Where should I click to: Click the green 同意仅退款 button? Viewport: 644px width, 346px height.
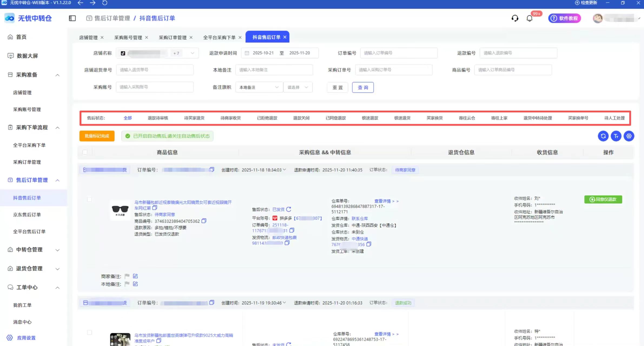click(603, 199)
